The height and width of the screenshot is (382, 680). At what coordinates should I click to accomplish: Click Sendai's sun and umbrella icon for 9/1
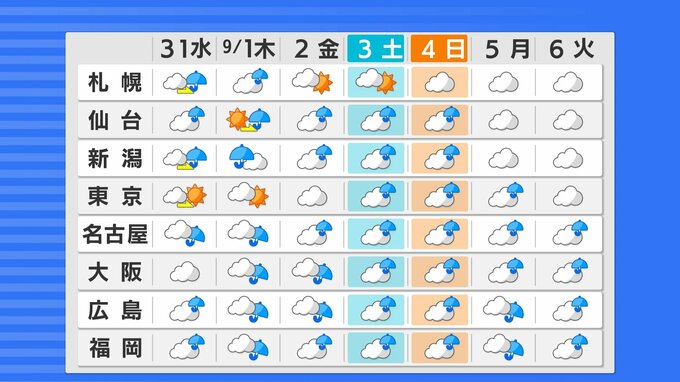[248, 120]
